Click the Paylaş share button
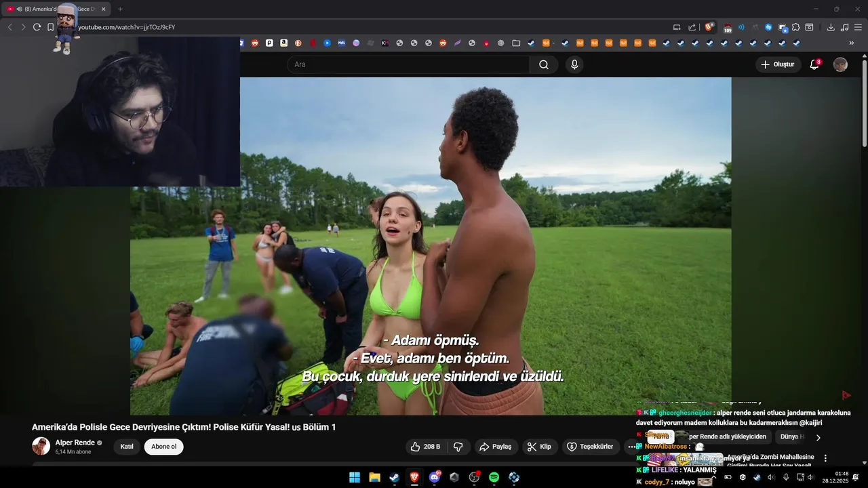The width and height of the screenshot is (868, 488). click(495, 447)
